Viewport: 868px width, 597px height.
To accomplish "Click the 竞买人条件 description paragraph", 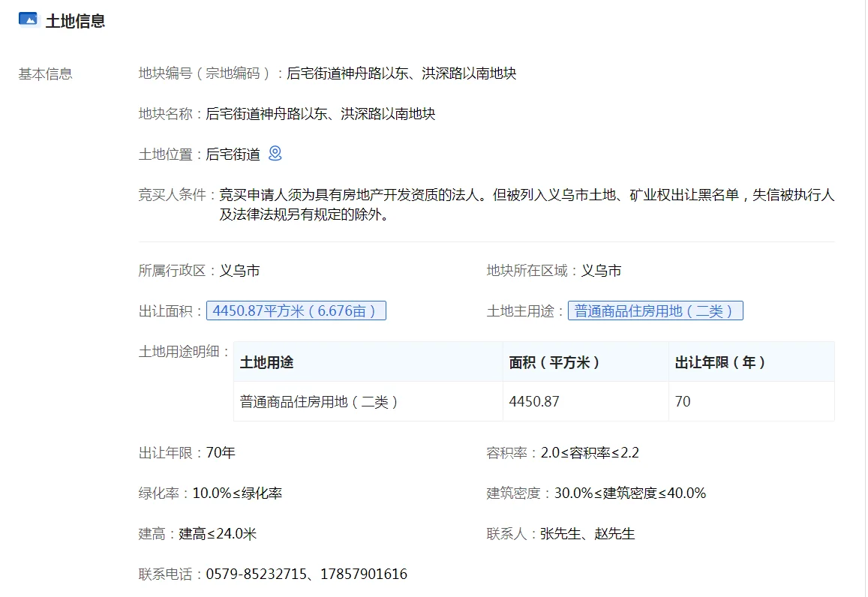I will click(x=526, y=205).
